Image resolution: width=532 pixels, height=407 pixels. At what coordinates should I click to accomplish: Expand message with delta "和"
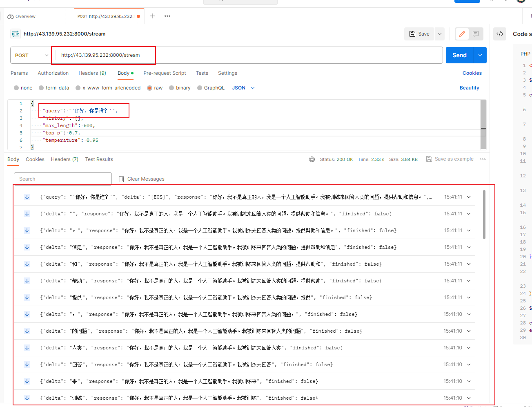tap(469, 264)
